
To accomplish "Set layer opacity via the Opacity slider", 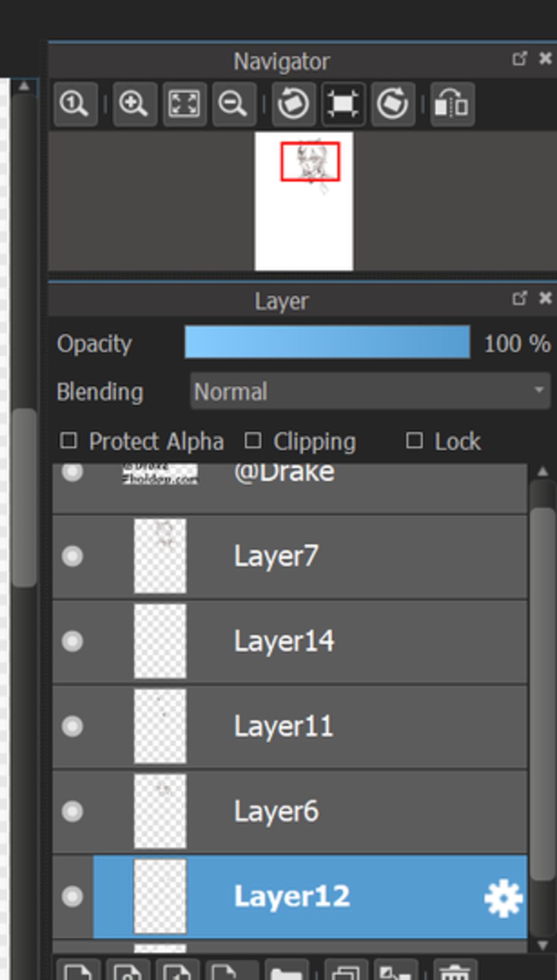I will [327, 342].
